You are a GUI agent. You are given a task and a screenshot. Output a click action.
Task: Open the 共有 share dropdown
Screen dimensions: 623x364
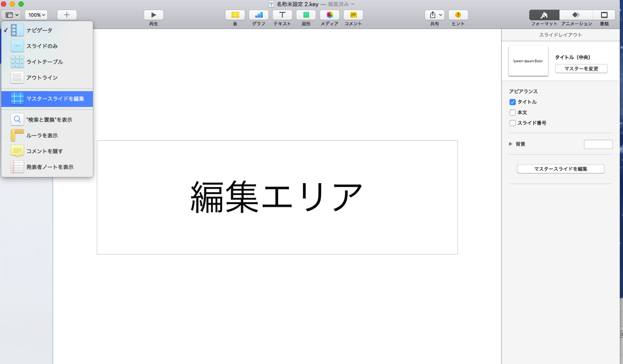coord(435,15)
